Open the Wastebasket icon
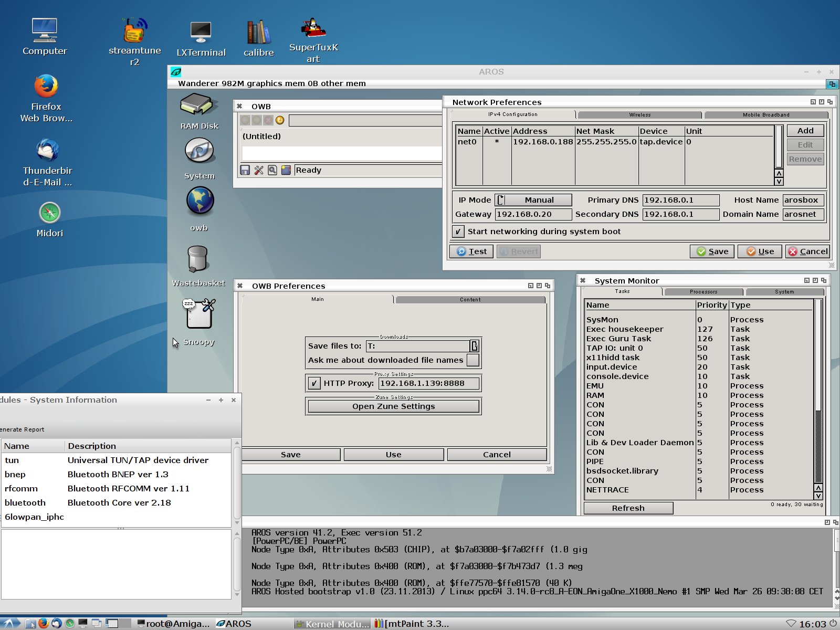The image size is (840, 630). point(198,259)
